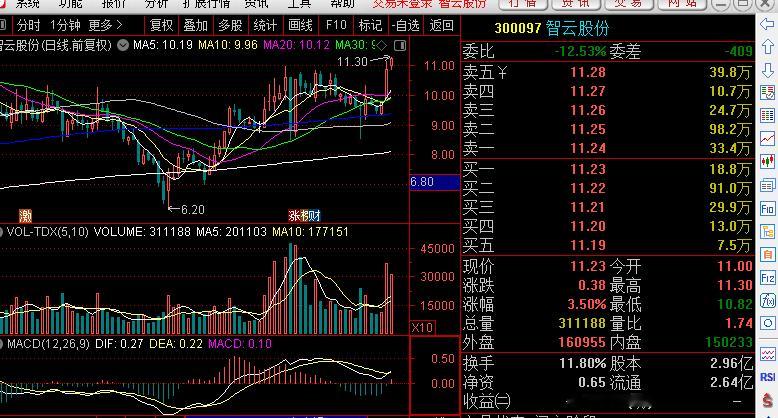Click the 买一 price 11.23
Screen dimensions: 778x418
(x=588, y=169)
